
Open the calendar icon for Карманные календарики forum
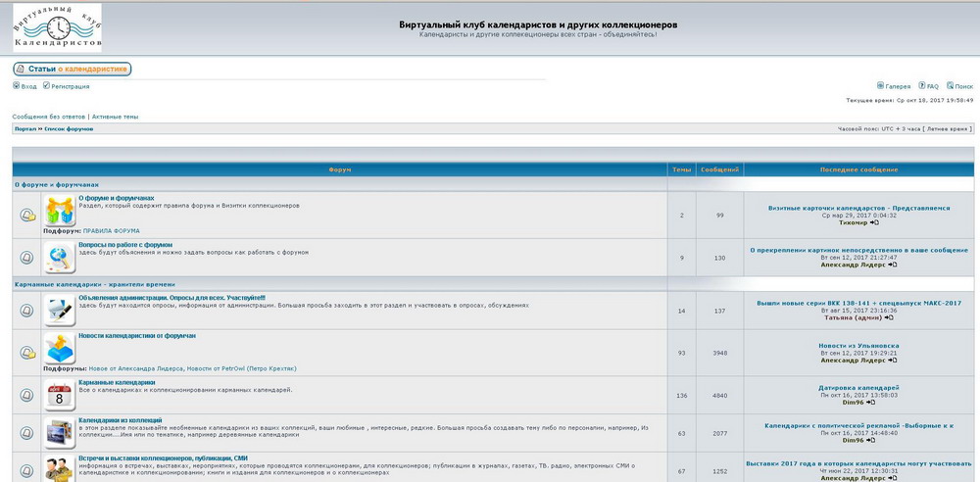click(x=60, y=395)
